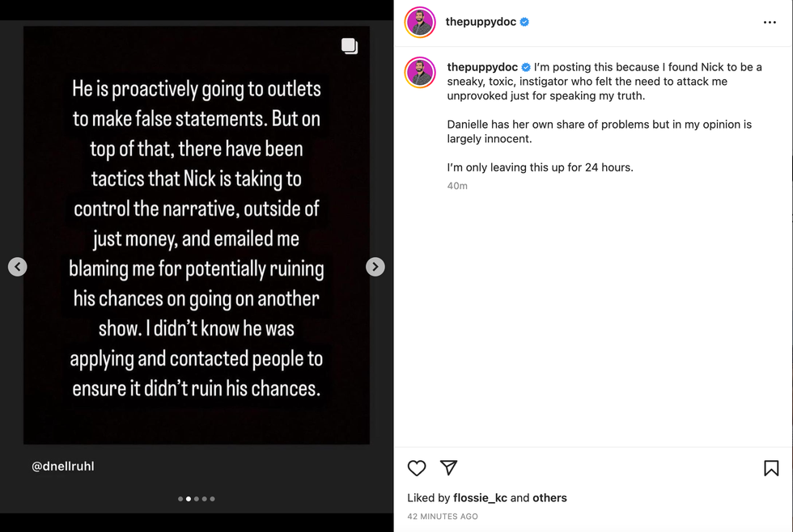Open thepuppydoc's profile avatar in the header
The width and height of the screenshot is (793, 532).
[x=419, y=22]
